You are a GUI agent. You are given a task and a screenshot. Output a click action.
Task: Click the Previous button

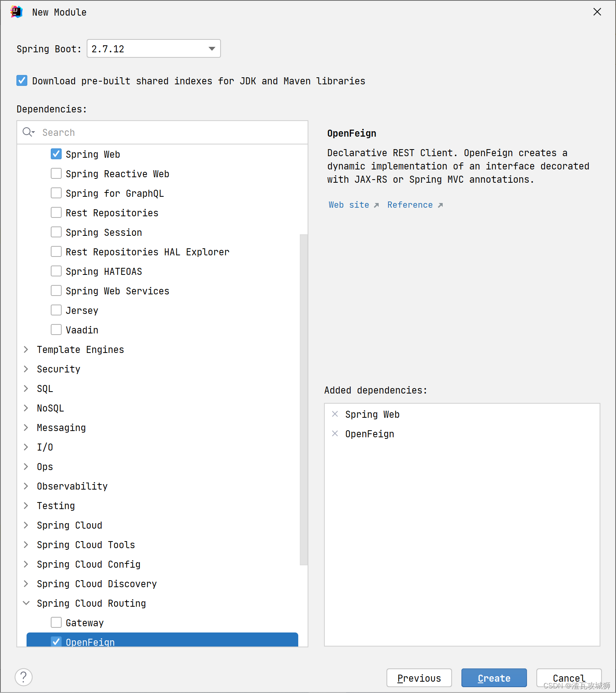pyautogui.click(x=419, y=678)
